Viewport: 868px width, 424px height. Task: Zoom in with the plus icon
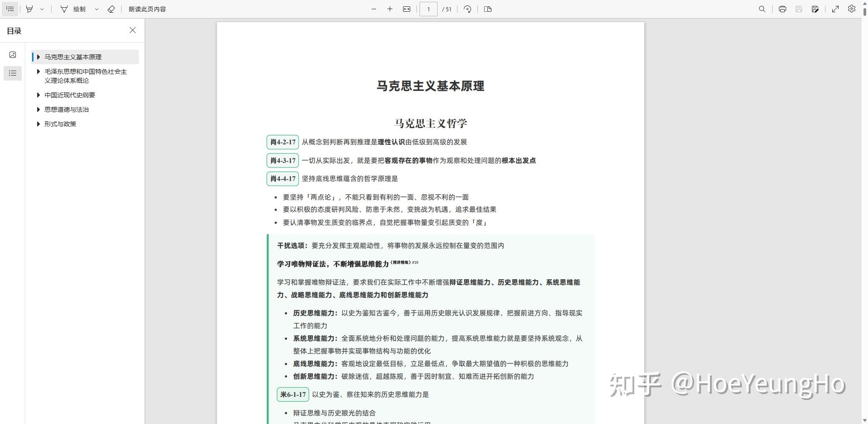pyautogui.click(x=390, y=9)
